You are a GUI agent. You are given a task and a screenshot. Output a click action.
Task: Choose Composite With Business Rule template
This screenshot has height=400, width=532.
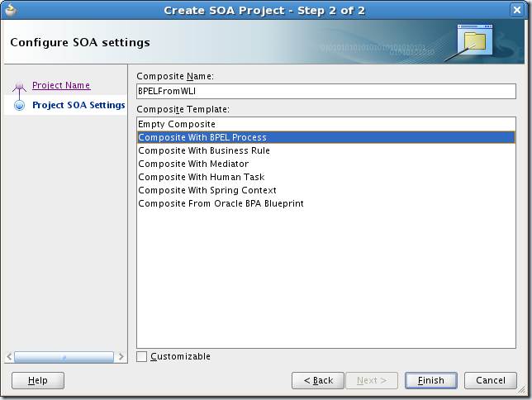pyautogui.click(x=326, y=150)
